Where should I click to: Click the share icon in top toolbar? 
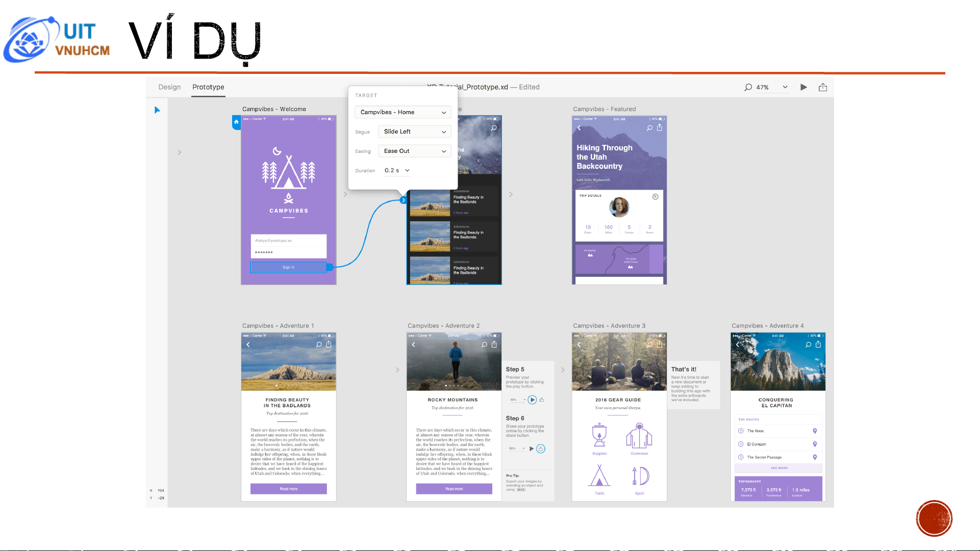[x=822, y=87]
